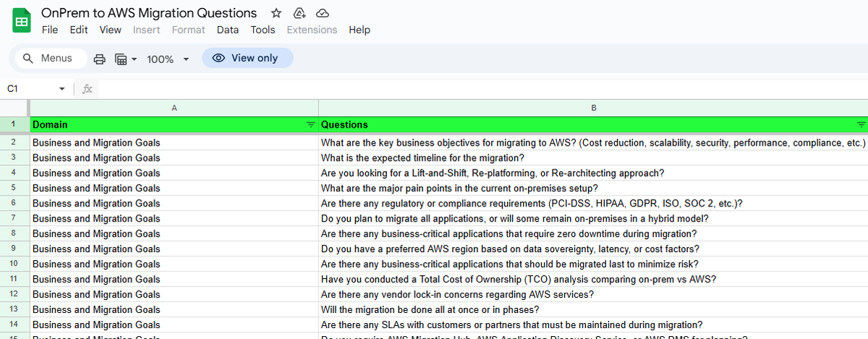Click the major pain points question cell
The width and height of the screenshot is (868, 339).
593,188
